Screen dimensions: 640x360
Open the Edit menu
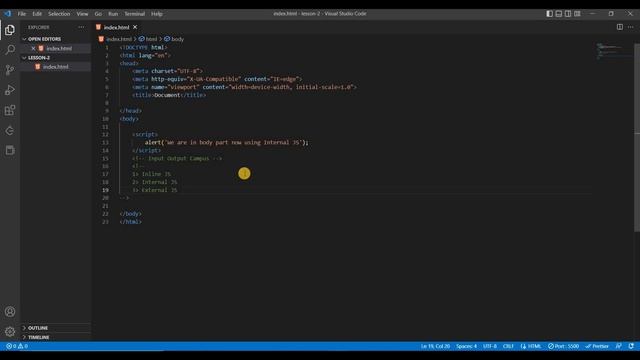37,13
